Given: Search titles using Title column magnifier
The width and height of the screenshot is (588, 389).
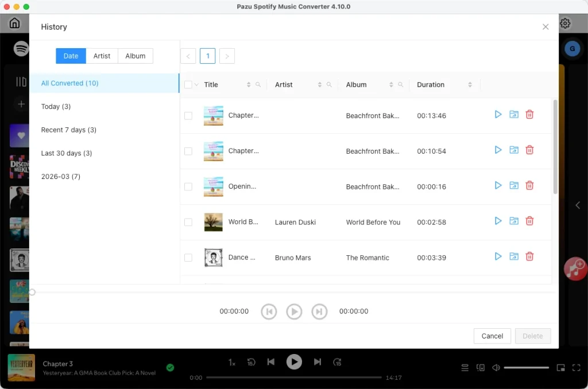Looking at the screenshot, I should [x=258, y=85].
